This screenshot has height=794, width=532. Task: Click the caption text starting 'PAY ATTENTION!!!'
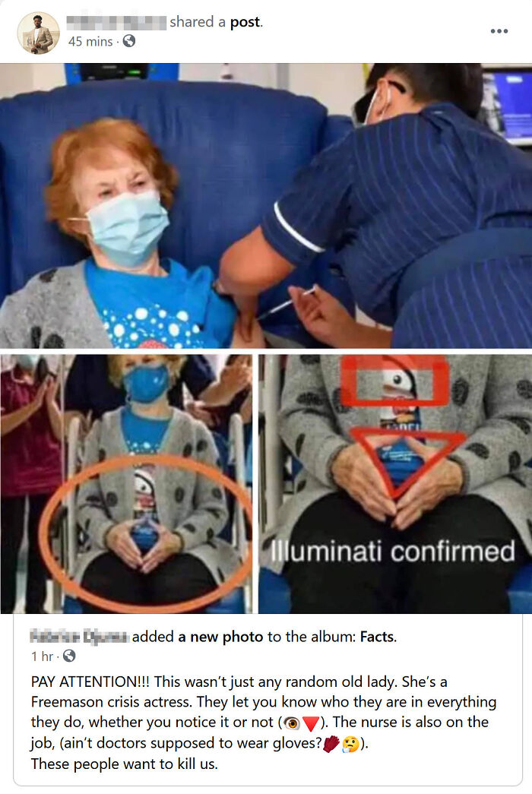pyautogui.click(x=264, y=723)
